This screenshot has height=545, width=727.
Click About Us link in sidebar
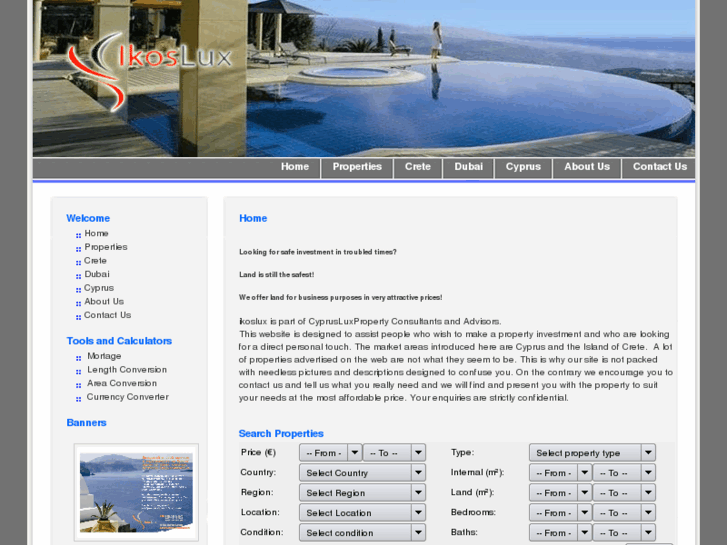(x=104, y=301)
